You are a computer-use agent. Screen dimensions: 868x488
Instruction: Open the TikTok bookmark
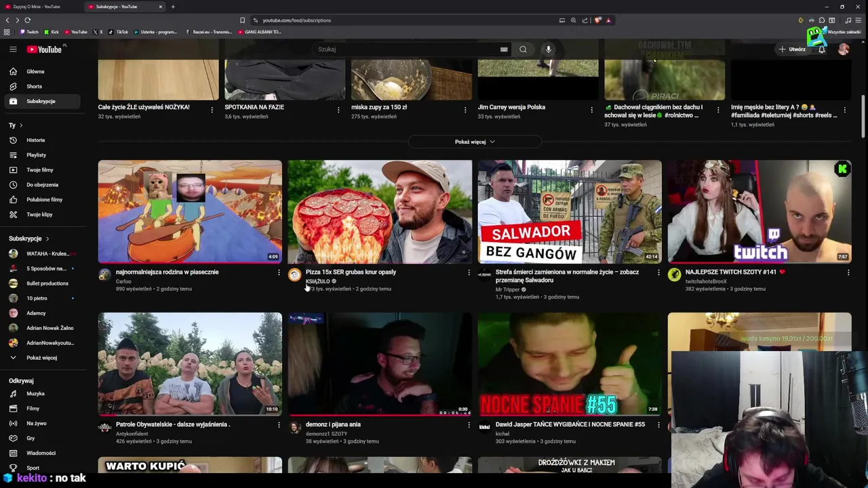click(119, 32)
